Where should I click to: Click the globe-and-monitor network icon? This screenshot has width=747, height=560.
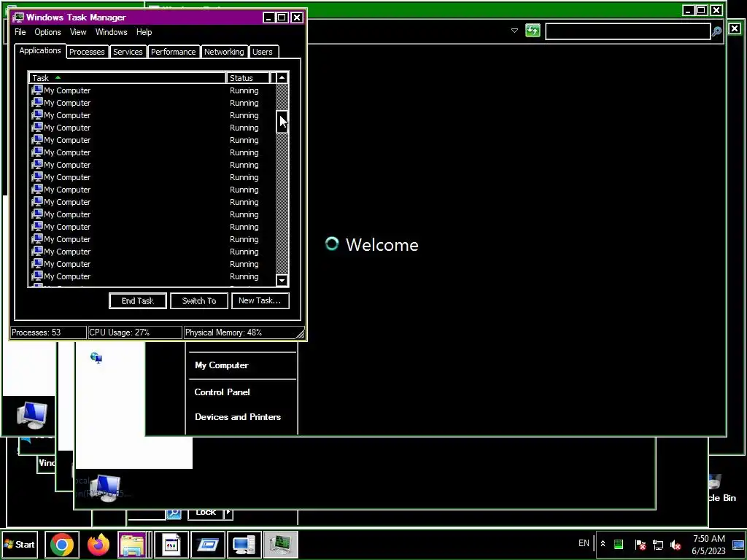click(x=96, y=357)
